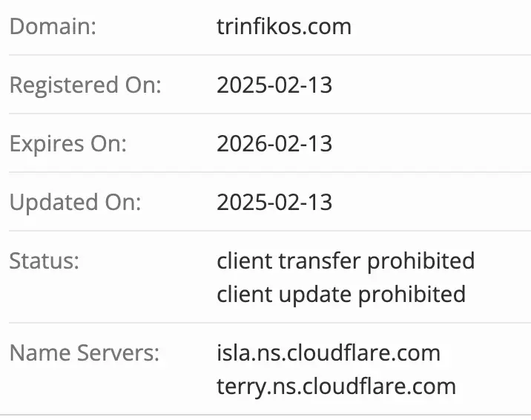This screenshot has height=420, width=531.
Task: Select the "client update prohibited" status line
Action: 341,295
